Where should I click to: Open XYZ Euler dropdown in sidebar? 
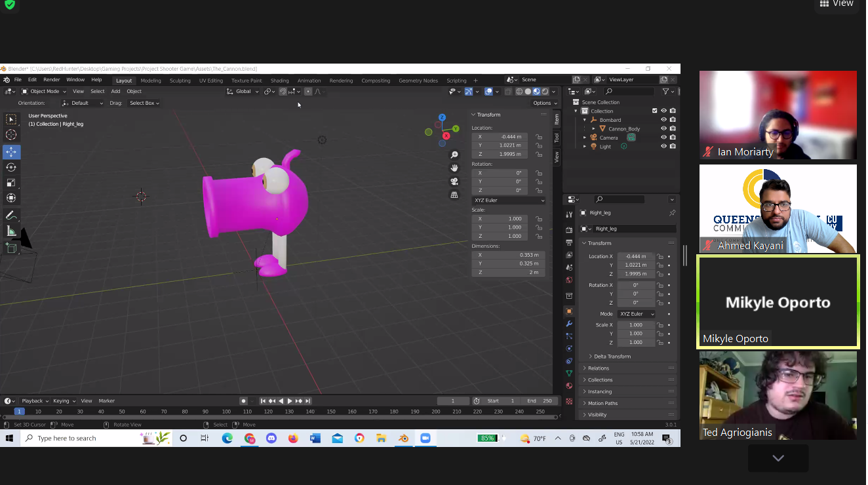coord(509,200)
